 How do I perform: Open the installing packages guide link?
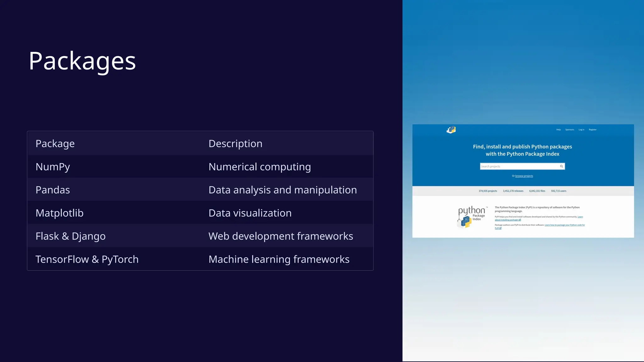(507, 220)
